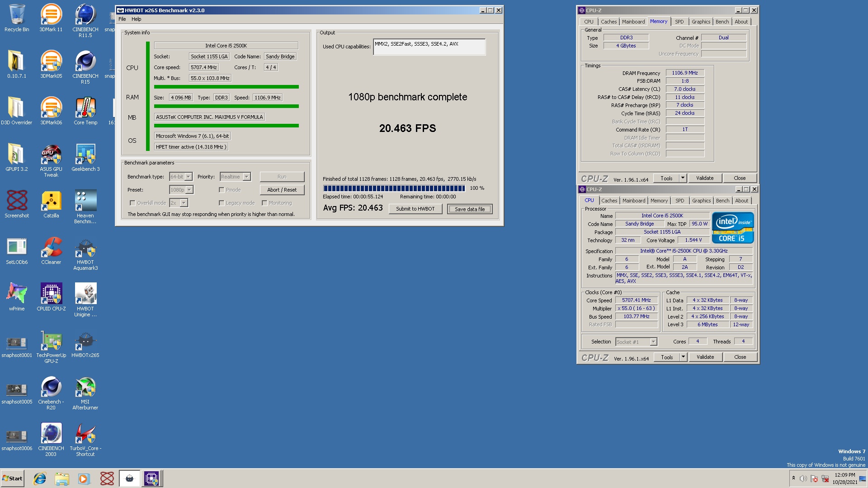Launch 3DMark05 desktop shortcut
The width and height of the screenshot is (868, 488).
pos(51,64)
